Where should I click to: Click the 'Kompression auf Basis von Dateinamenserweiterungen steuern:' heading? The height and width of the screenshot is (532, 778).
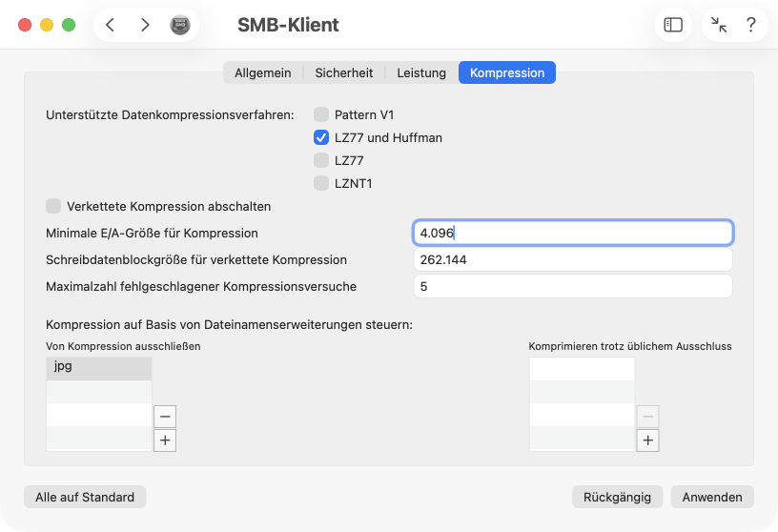pyautogui.click(x=229, y=324)
